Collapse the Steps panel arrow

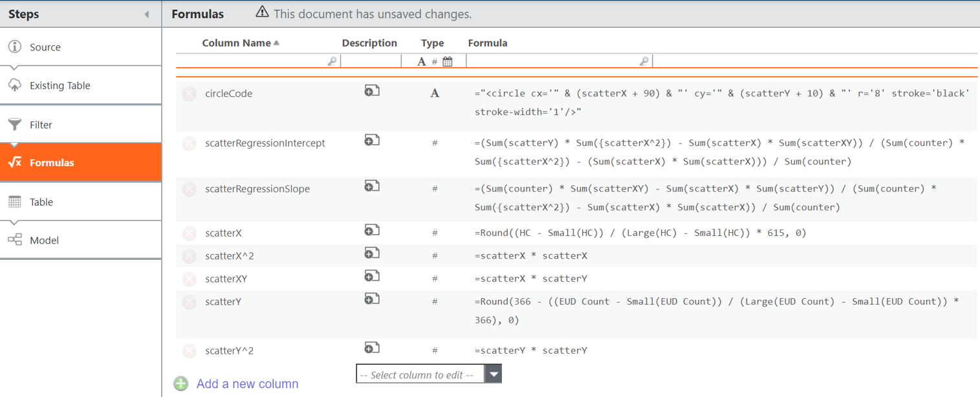click(x=147, y=14)
